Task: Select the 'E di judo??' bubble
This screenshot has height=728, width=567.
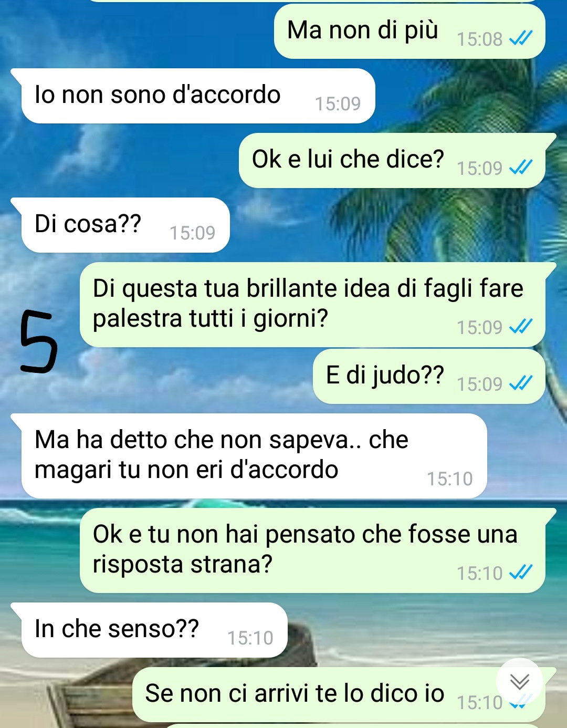Action: [429, 377]
